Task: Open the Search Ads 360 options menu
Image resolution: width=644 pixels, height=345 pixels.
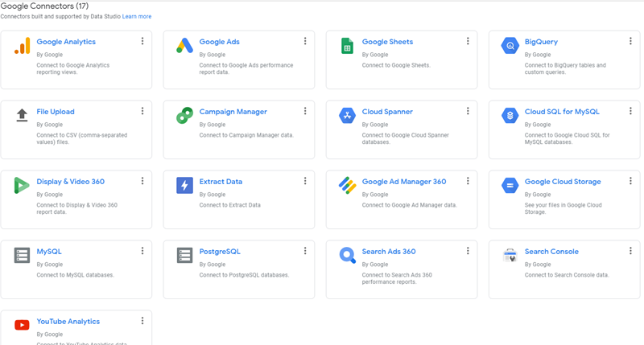Action: pos(468,251)
